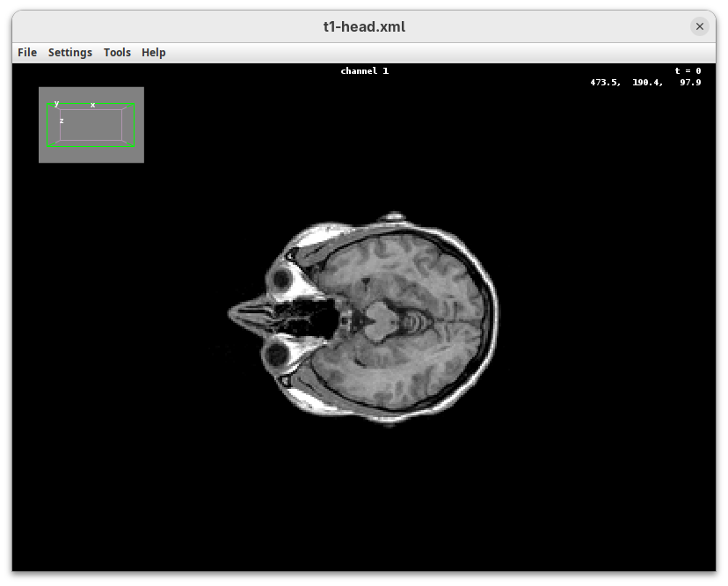Click the 't = 0' timepoint indicator
Screen dimensions: 728x586
[x=688, y=71]
